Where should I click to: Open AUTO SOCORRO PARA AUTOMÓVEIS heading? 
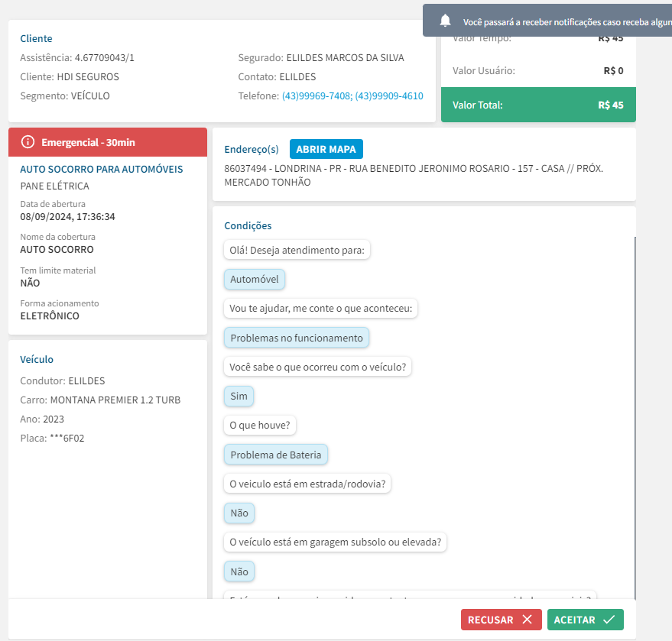[x=102, y=170]
